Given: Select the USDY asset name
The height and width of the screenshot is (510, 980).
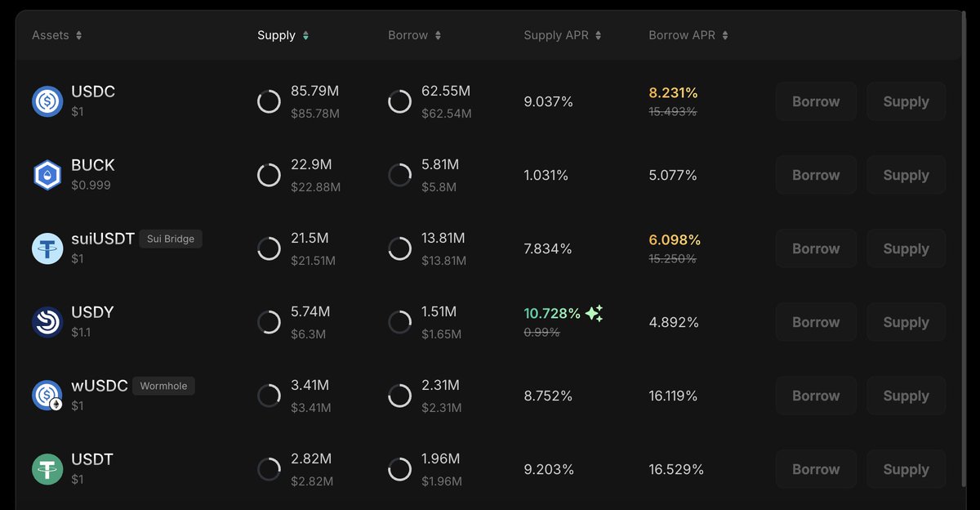Looking at the screenshot, I should (x=92, y=312).
